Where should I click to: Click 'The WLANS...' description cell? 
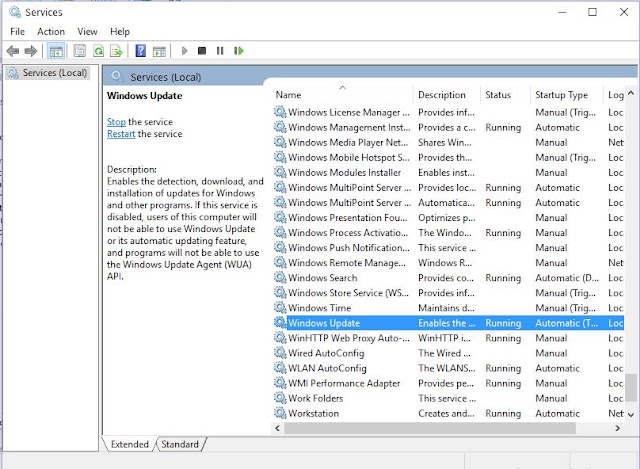(447, 368)
